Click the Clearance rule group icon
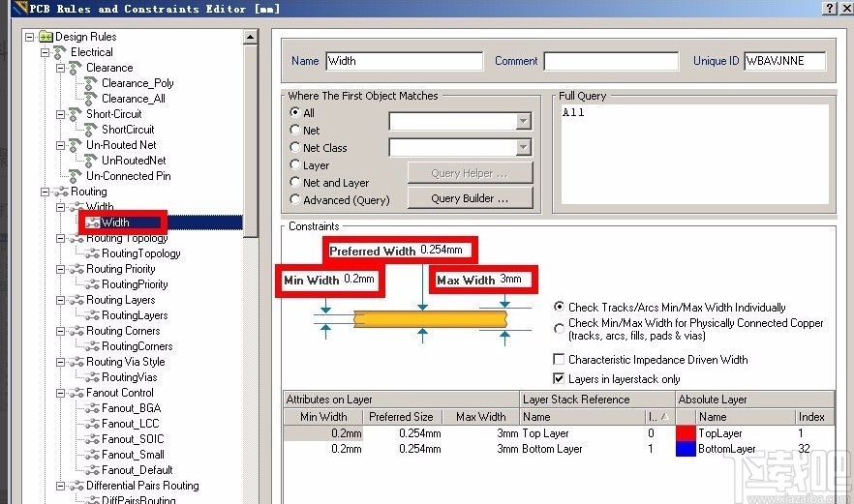Screen dimensions: 854x504 click(x=76, y=68)
